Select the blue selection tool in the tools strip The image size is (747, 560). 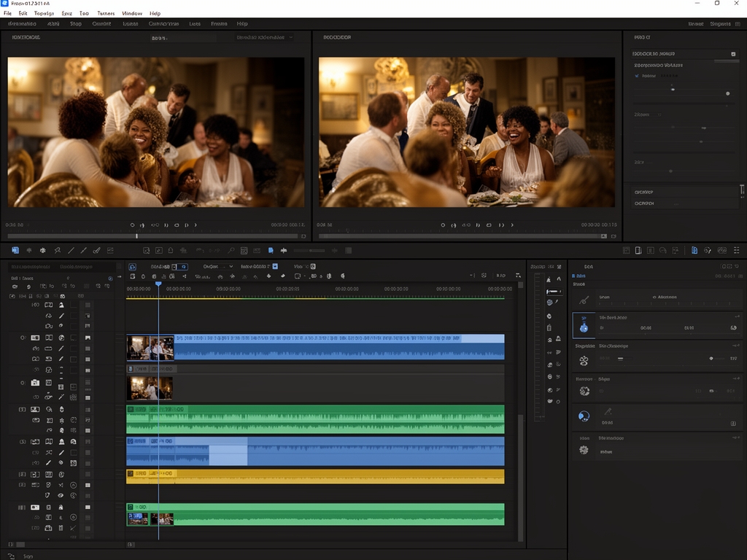(15, 250)
